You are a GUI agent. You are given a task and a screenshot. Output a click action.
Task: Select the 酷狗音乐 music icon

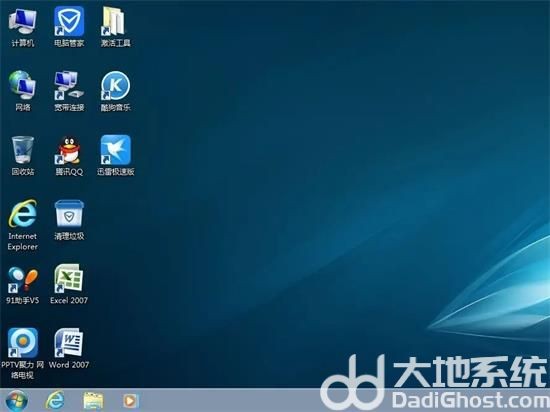[115, 86]
